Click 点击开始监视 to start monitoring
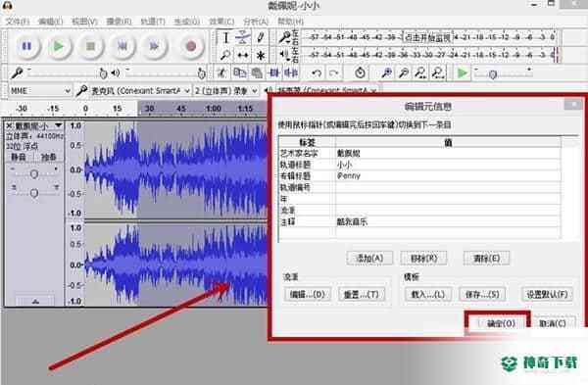The image size is (588, 385). (x=428, y=37)
